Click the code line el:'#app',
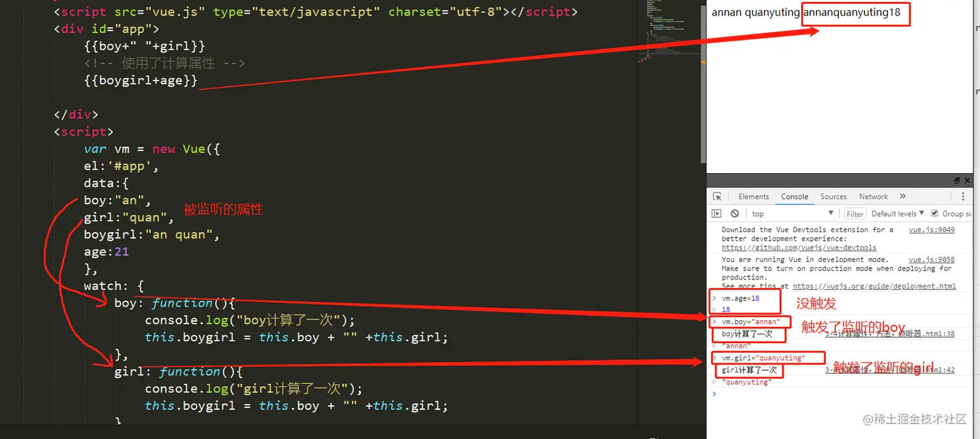This screenshot has height=439, width=980. 121,166
